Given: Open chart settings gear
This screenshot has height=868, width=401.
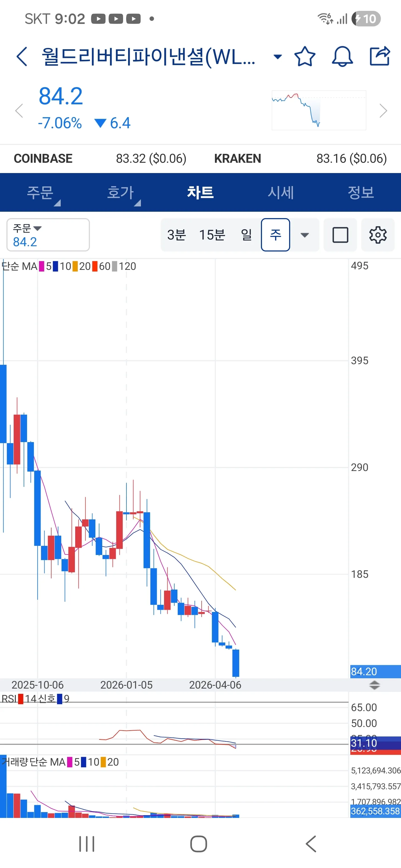Looking at the screenshot, I should (378, 235).
